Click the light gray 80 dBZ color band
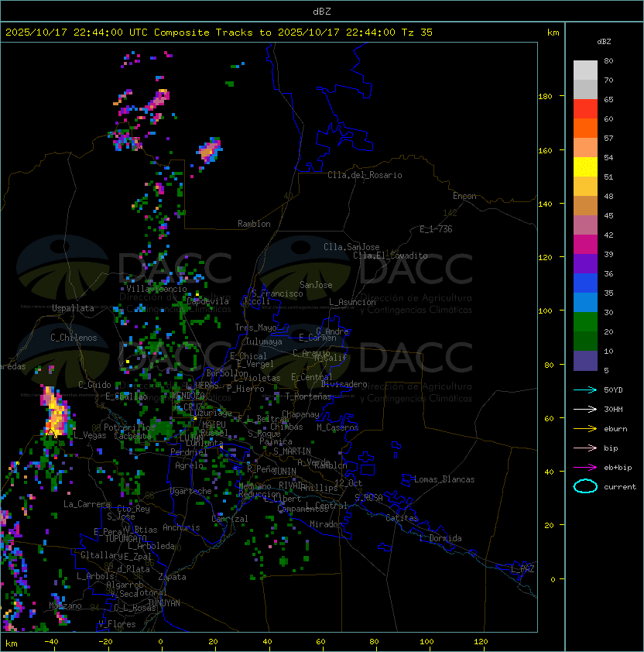The height and width of the screenshot is (652, 644). (x=585, y=70)
